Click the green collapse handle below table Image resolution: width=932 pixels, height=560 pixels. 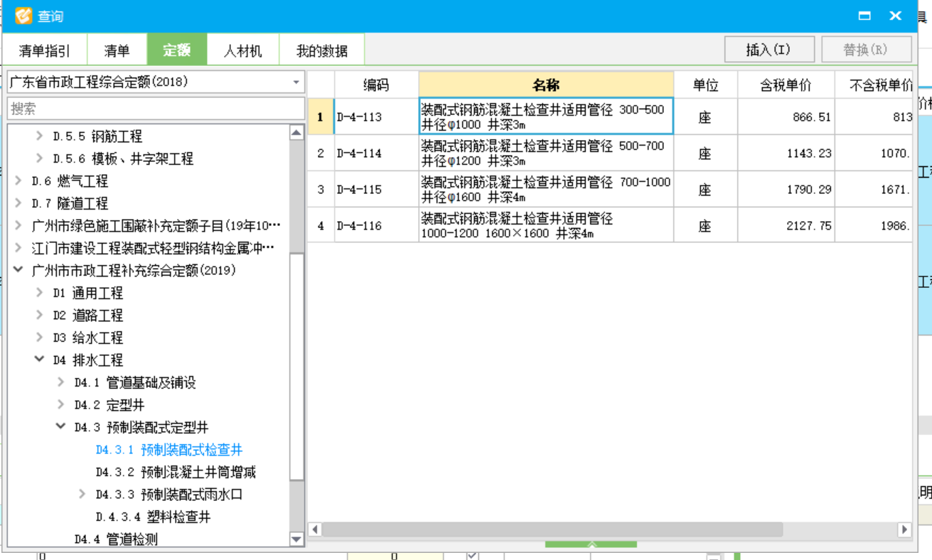(591, 544)
